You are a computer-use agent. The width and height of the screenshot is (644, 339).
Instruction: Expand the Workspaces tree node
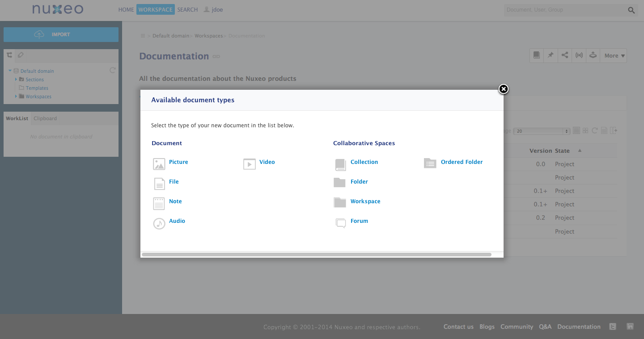16,96
